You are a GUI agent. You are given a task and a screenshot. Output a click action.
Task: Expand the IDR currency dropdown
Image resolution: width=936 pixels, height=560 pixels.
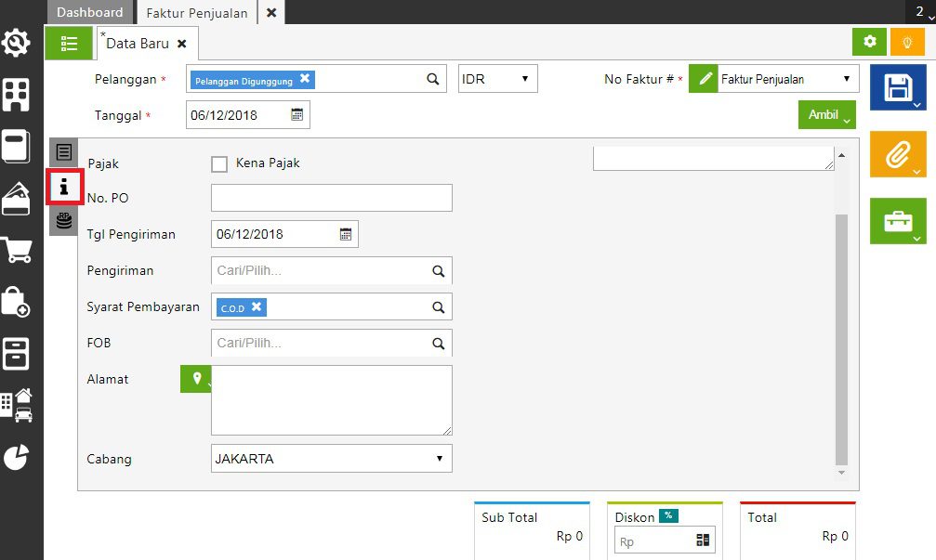coord(498,79)
